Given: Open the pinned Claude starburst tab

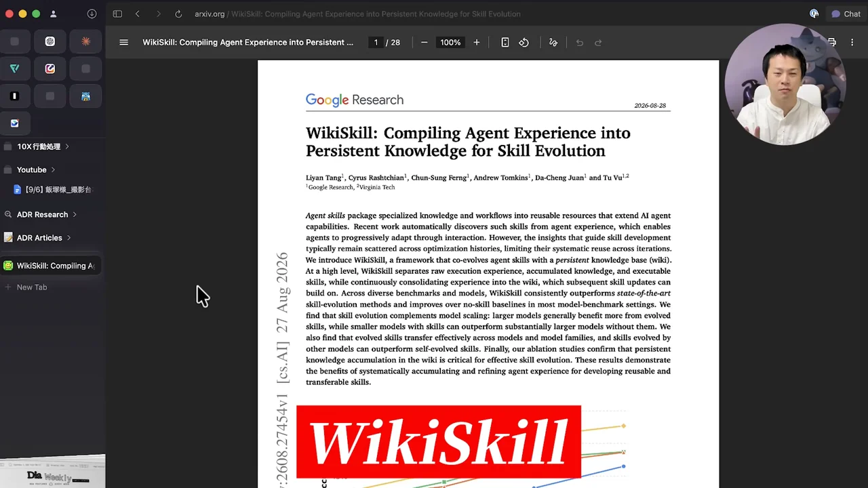Looking at the screenshot, I should point(85,41).
